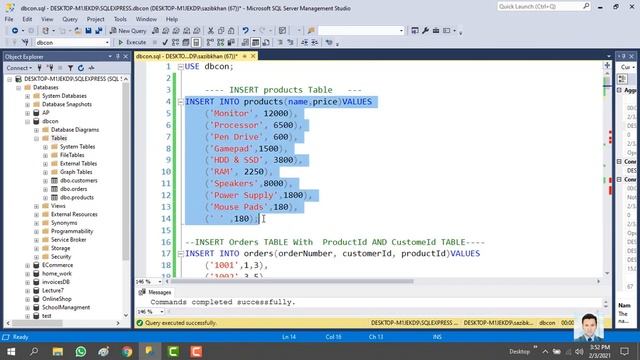Screen dimensions: 640x360
Task: Select the ECommerce database
Action: tap(57, 265)
